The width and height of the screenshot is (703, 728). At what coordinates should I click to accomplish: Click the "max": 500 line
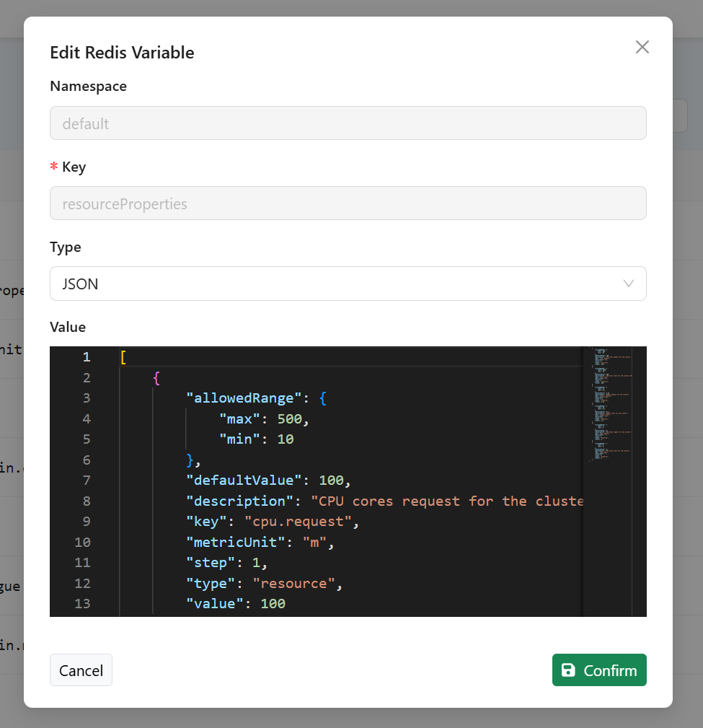[x=264, y=418]
